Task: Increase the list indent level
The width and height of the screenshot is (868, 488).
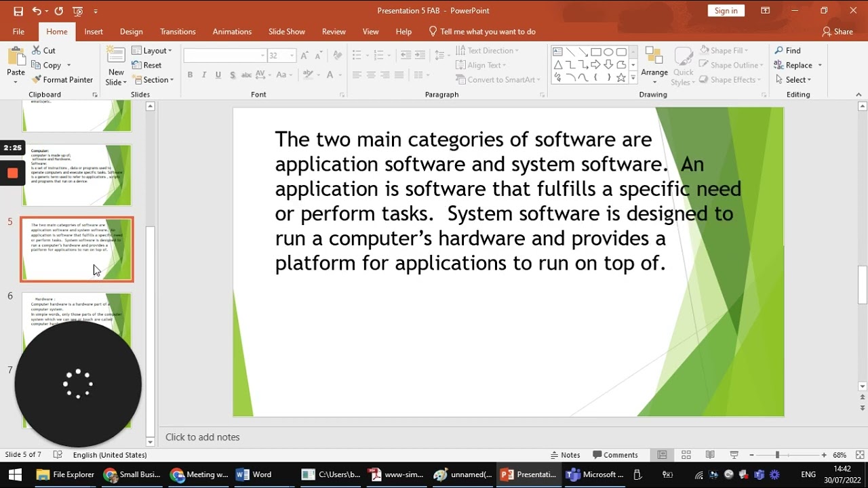Action: tap(420, 56)
